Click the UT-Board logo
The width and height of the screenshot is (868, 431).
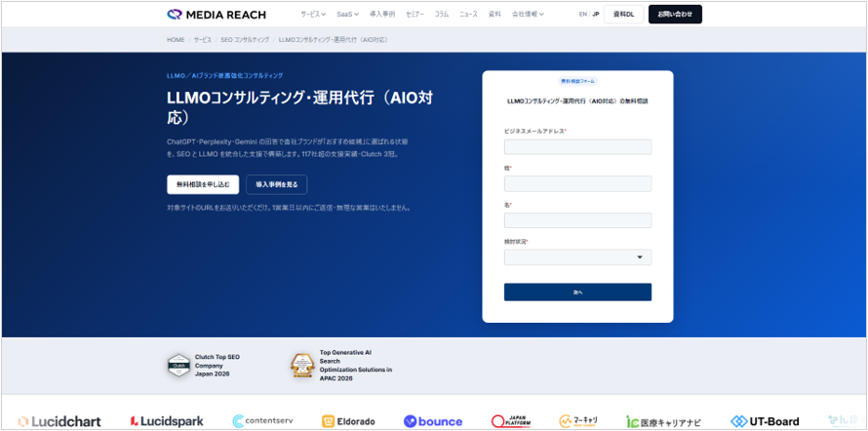(765, 421)
